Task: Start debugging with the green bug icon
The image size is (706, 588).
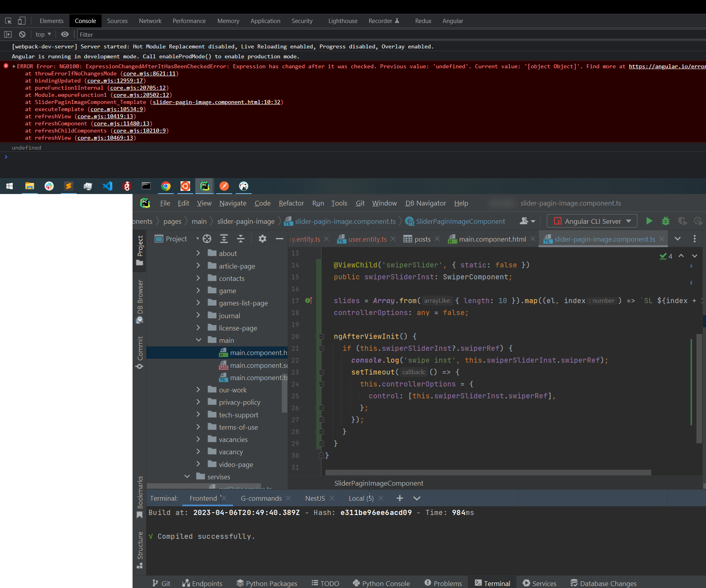Action: [666, 221]
